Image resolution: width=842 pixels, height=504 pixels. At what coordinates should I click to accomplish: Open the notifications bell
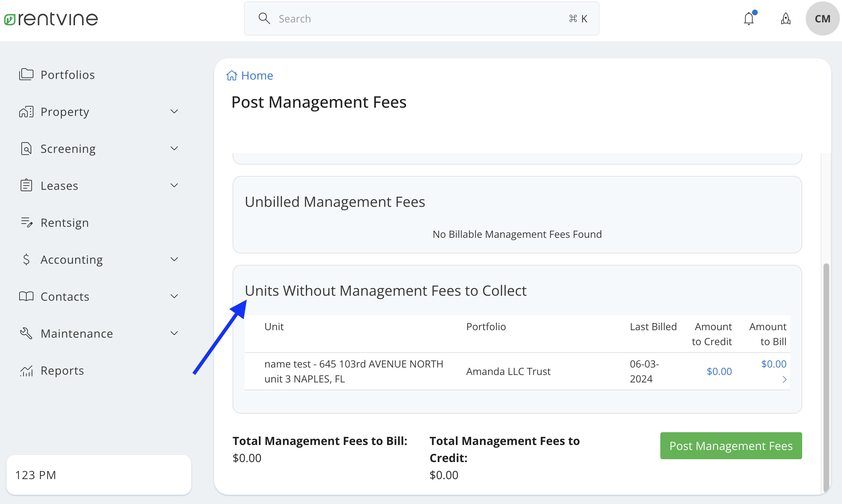[749, 18]
